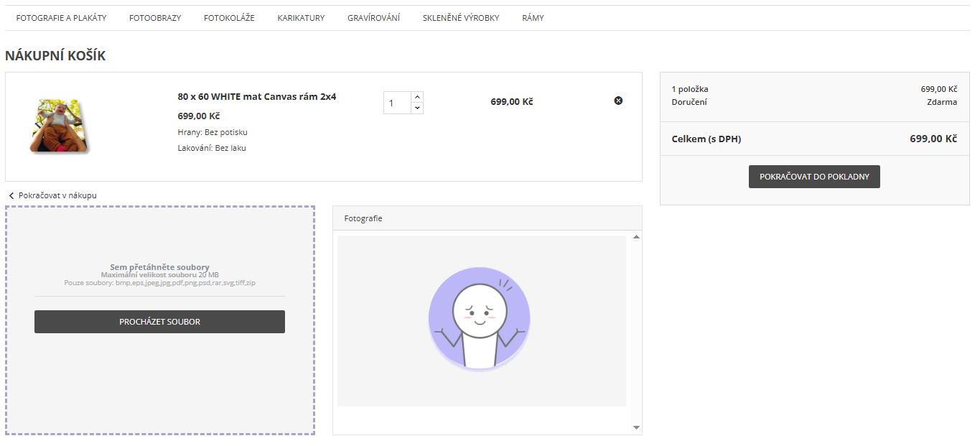980x446 pixels.
Task: Increase quantity with the up arrow
Action: (x=417, y=97)
